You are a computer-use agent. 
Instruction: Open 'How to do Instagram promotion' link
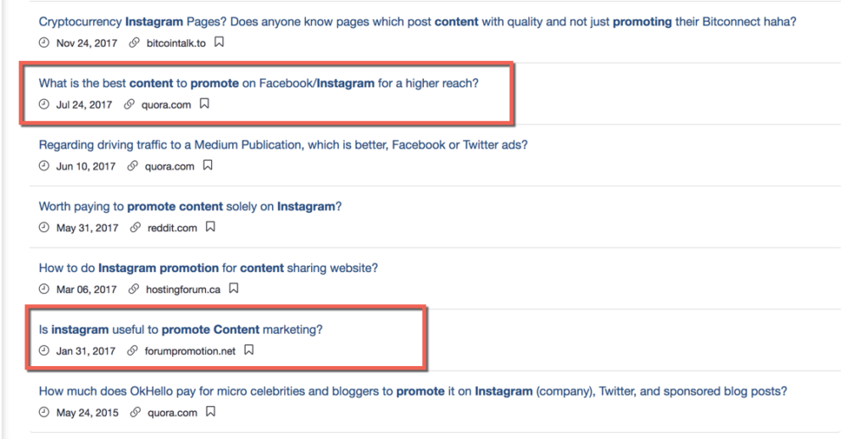pos(209,268)
